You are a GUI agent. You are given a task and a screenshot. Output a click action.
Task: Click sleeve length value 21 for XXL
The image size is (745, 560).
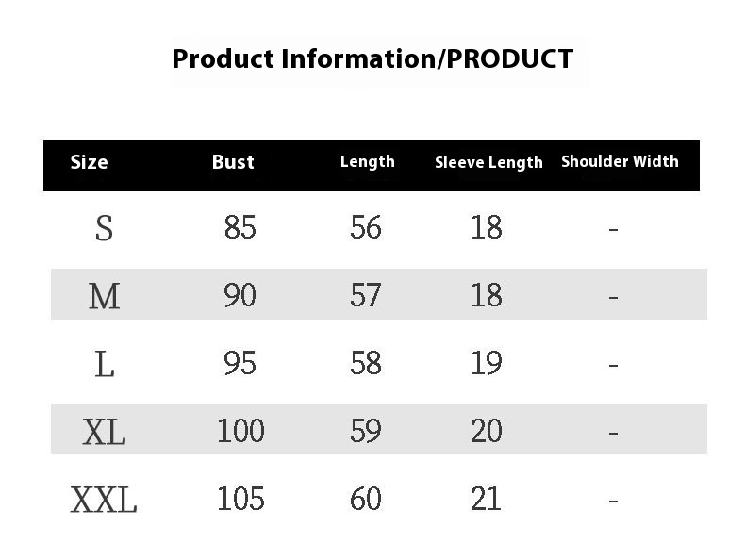click(486, 499)
